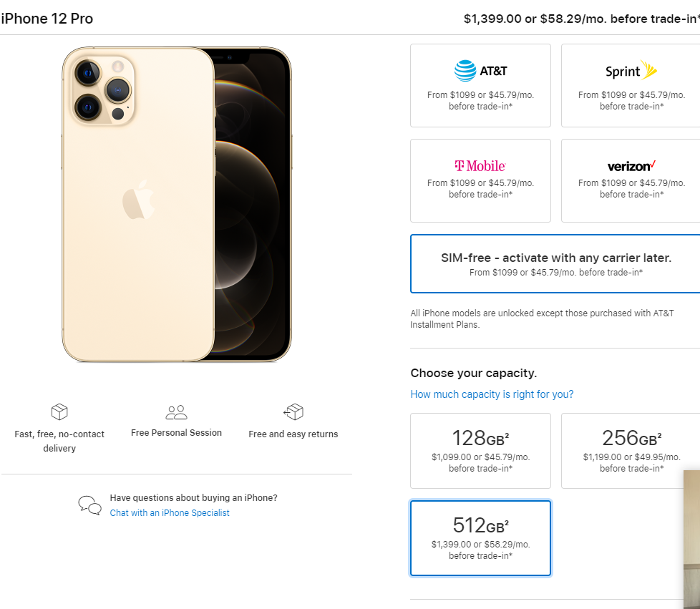700x609 pixels.
Task: Click the Sprint logo
Action: [x=631, y=71]
